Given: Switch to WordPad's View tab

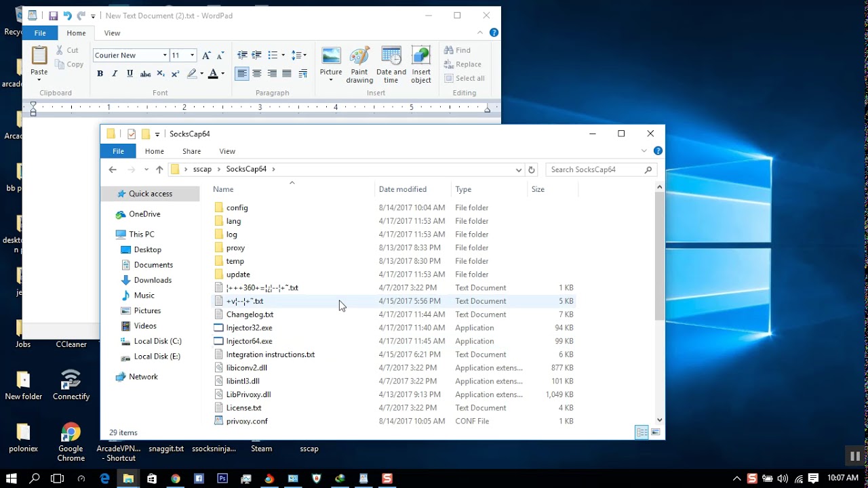Looking at the screenshot, I should click(112, 33).
